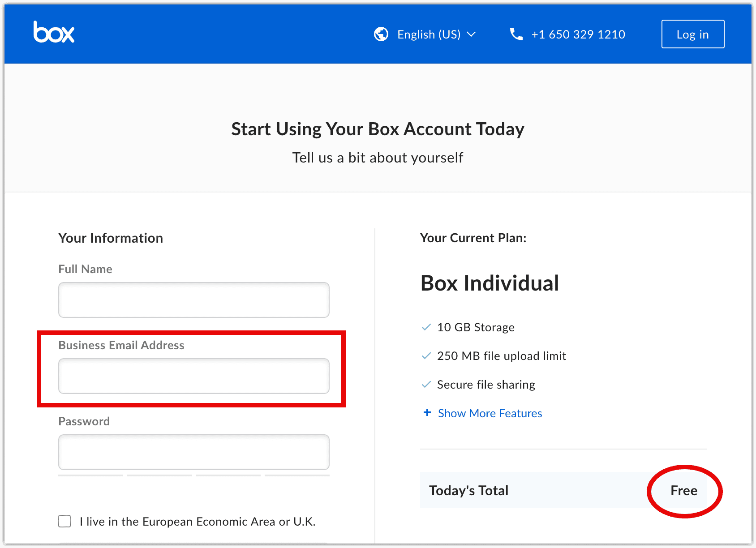Click the Log in button
This screenshot has width=756, height=548.
click(692, 34)
